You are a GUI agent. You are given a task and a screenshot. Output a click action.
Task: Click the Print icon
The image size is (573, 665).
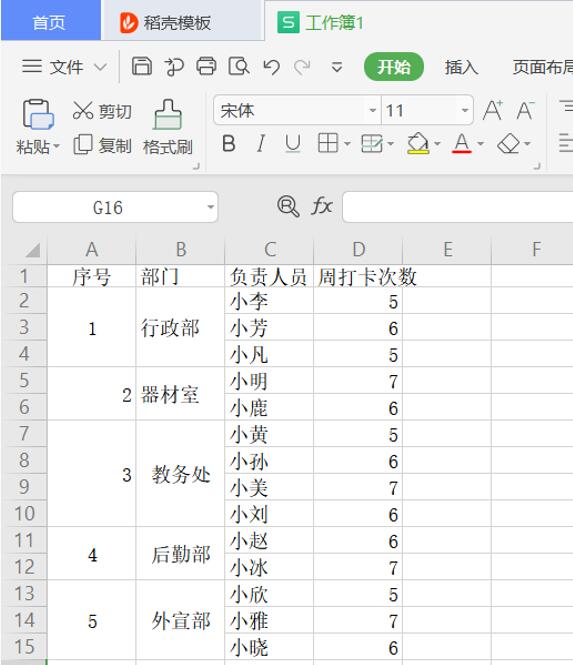click(206, 66)
